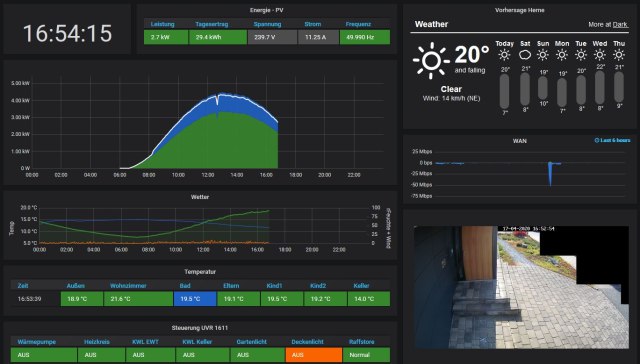Click Sunday's sun forecast icon

(542, 55)
